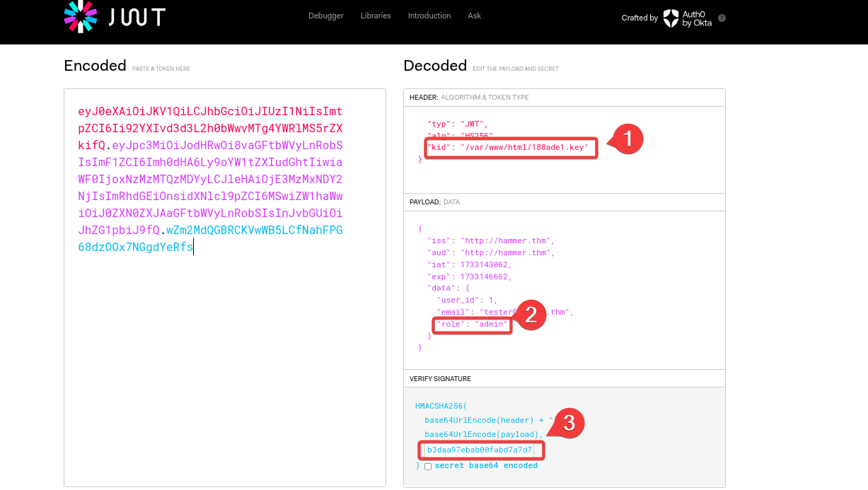The height and width of the screenshot is (490, 868).
Task: Click the red annotation marker number 1
Action: [x=626, y=139]
